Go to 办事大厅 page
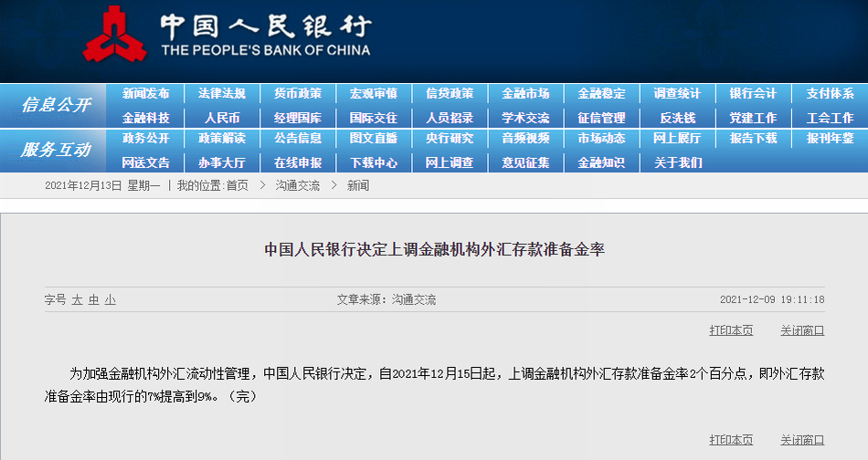This screenshot has height=460, width=868. coord(221,162)
